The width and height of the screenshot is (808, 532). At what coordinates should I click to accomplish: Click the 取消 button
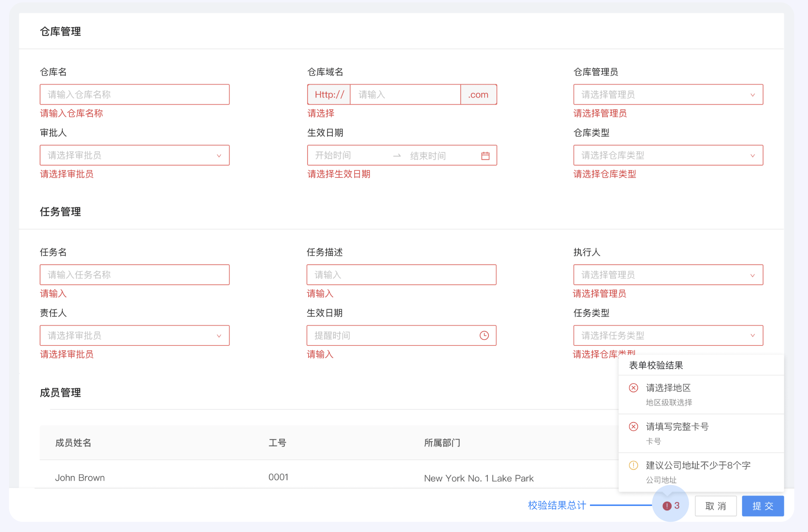pos(716,506)
